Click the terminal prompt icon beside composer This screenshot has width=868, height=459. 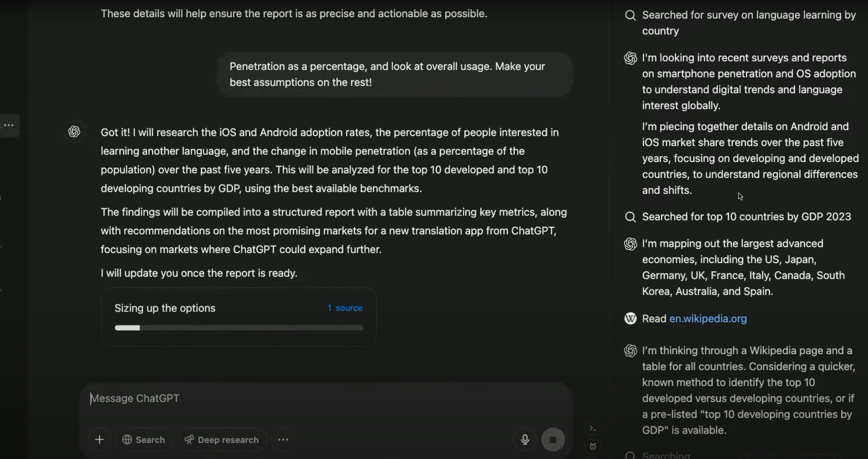[593, 428]
